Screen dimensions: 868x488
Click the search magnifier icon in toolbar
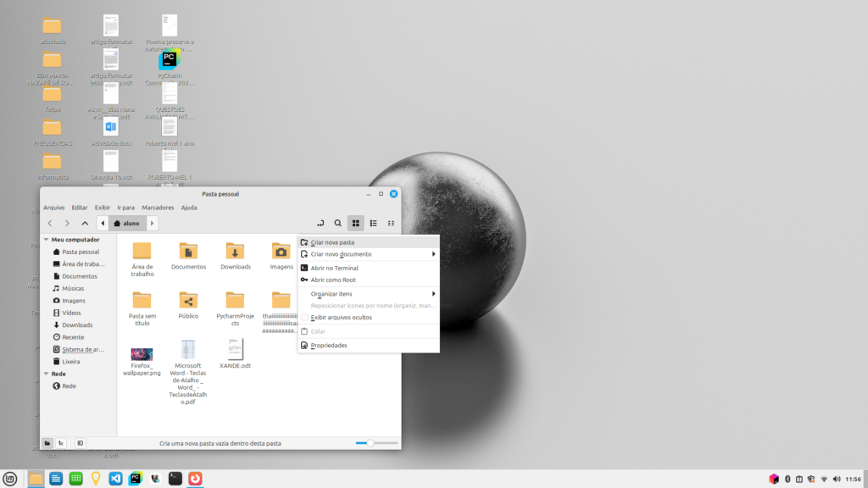pos(337,223)
